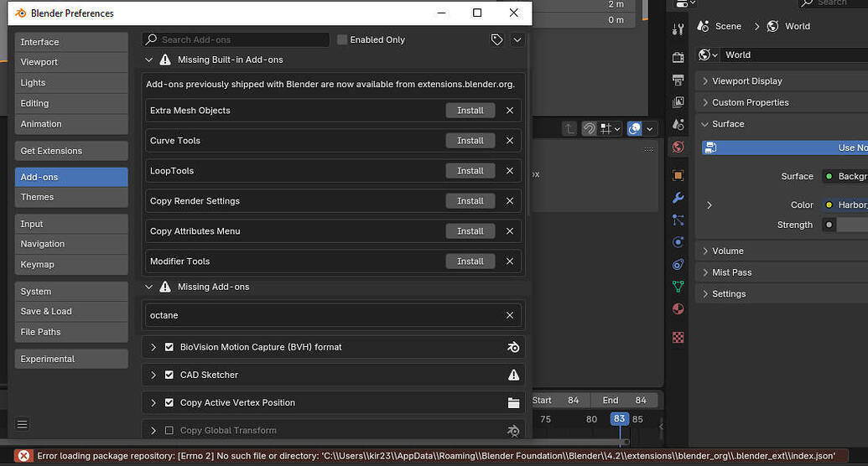Collapse the Missing Add-ons section
The width and height of the screenshot is (868, 466).
pyautogui.click(x=148, y=287)
